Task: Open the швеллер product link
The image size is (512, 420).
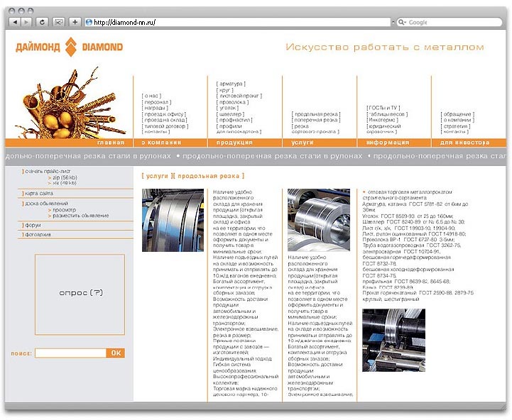Action: (x=230, y=114)
